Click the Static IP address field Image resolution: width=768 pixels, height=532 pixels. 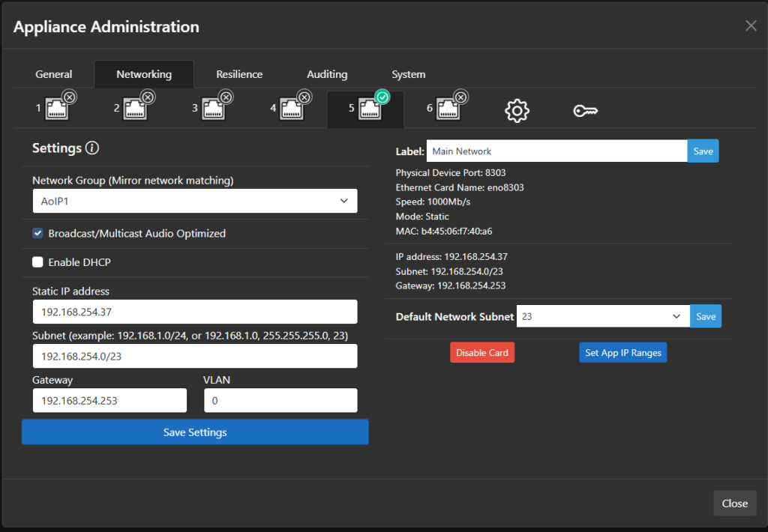[194, 312]
